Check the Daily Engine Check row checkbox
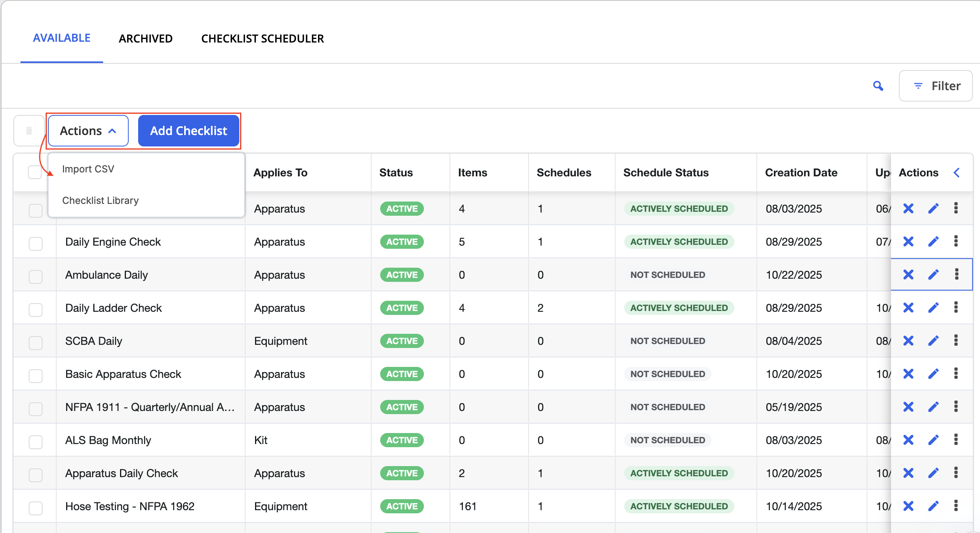Viewport: 980px width, 533px height. coord(35,243)
